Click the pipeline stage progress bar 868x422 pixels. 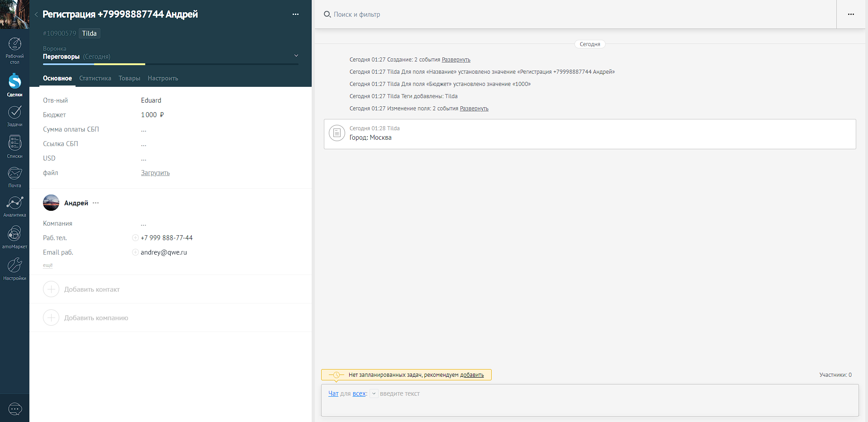(171, 64)
